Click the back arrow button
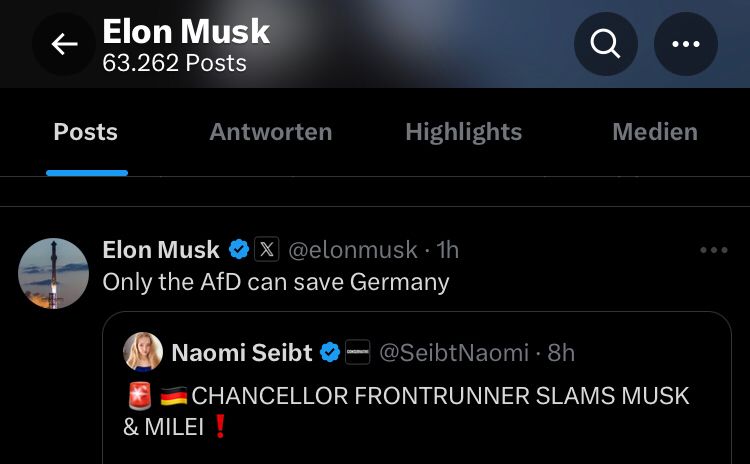750x464 pixels. [x=64, y=44]
